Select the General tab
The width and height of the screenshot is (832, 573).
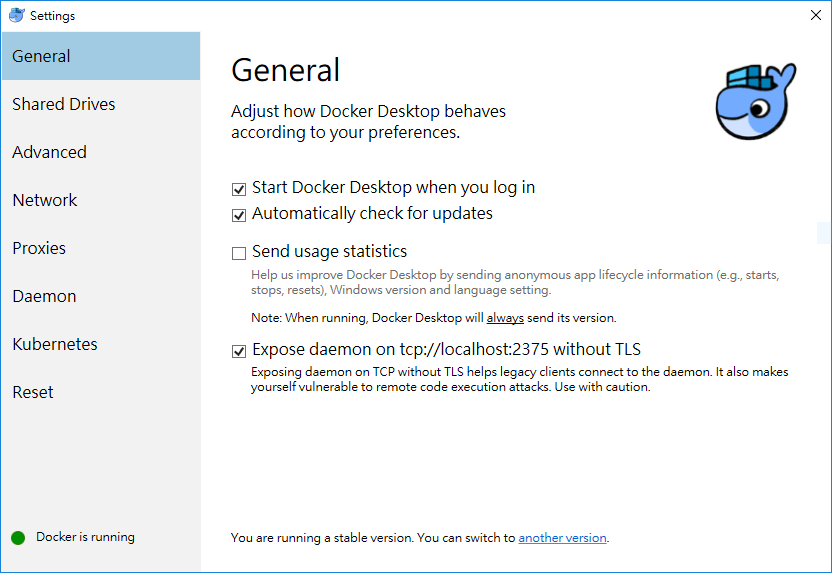click(101, 56)
